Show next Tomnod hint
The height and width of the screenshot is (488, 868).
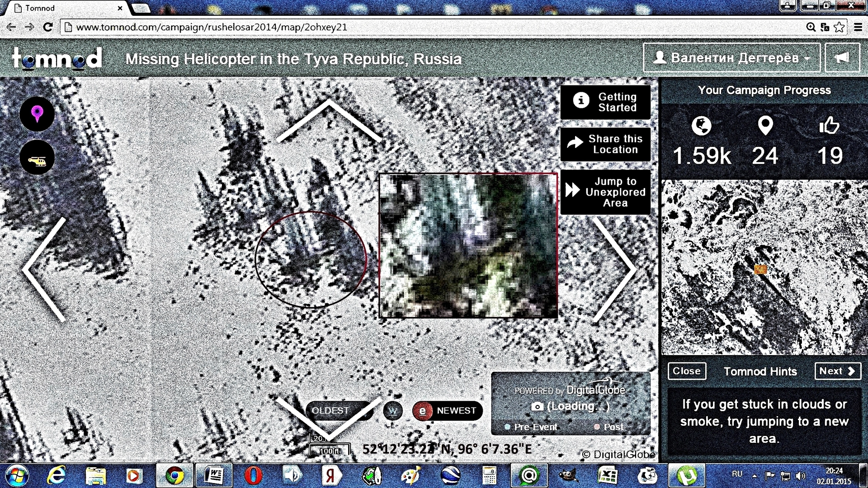tap(837, 371)
